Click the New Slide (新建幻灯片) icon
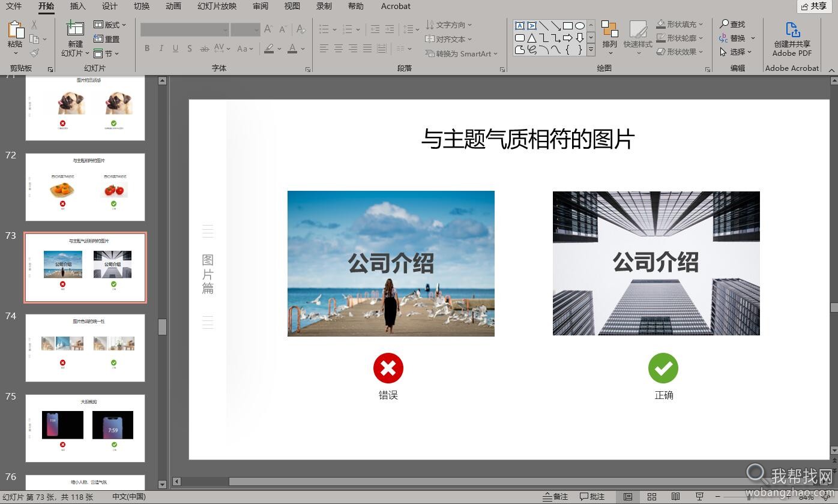The height and width of the screenshot is (504, 838). coord(75,29)
